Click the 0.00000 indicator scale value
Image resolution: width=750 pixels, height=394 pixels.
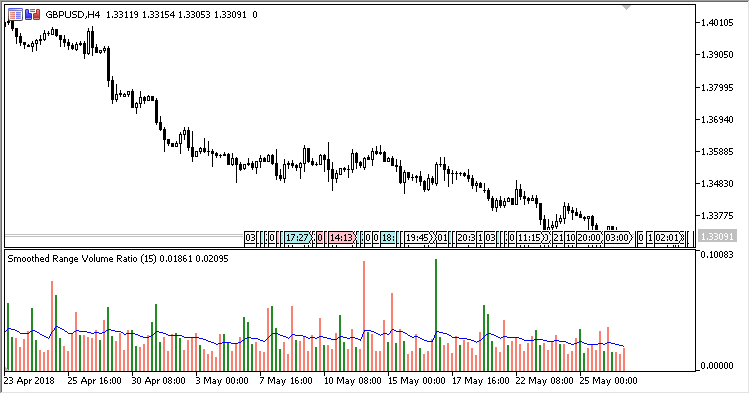pos(717,366)
